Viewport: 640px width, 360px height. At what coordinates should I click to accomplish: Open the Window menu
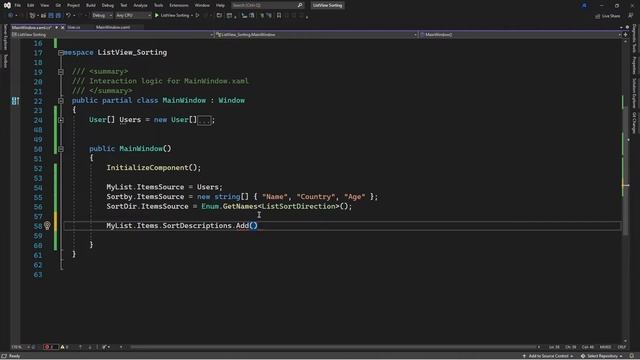[202, 5]
